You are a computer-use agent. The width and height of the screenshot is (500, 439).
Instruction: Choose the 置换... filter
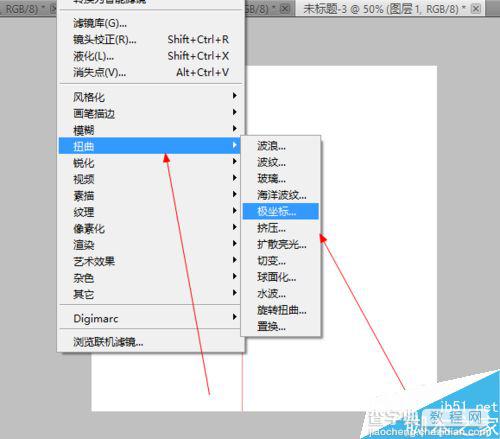tap(281, 326)
